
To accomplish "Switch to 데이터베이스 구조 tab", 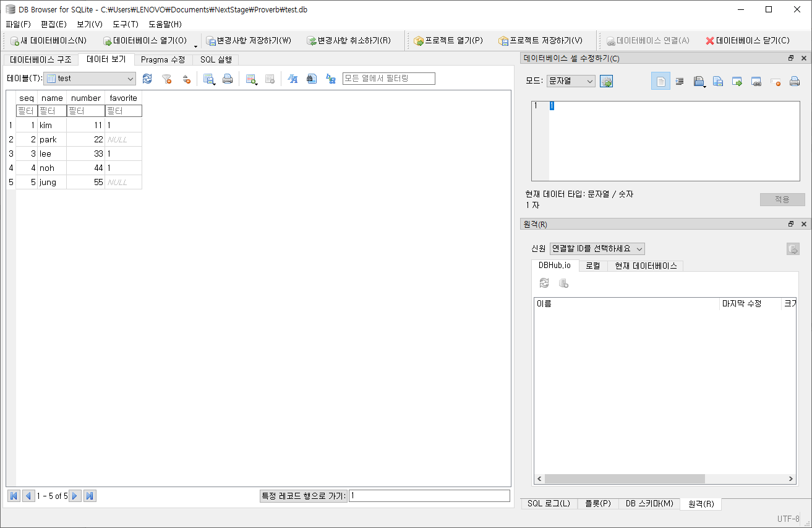I will [41, 60].
